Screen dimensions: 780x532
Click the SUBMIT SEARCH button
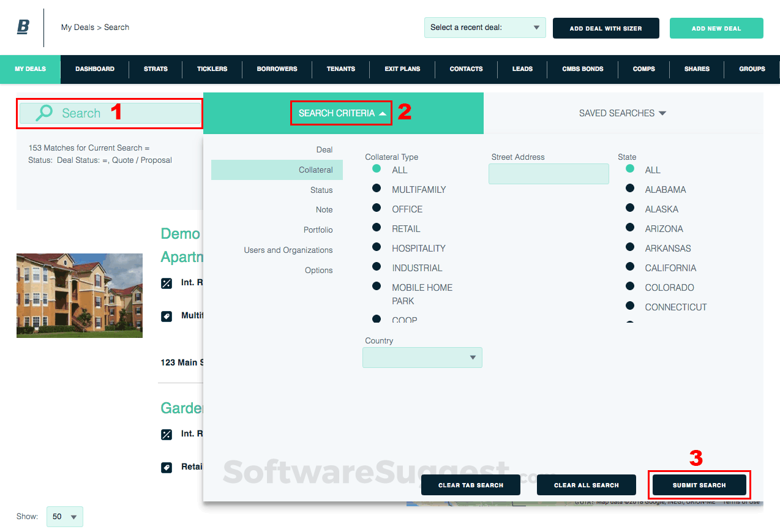[699, 484]
